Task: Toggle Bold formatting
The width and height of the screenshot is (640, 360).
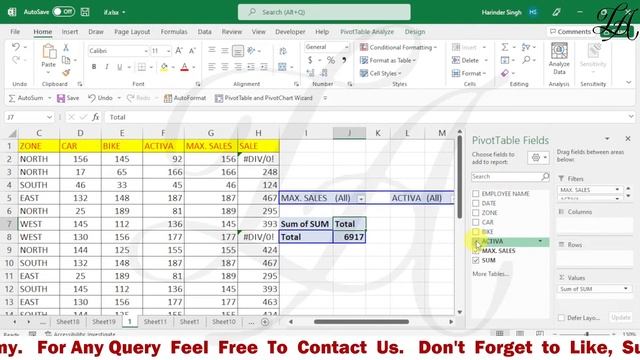Action: (94, 67)
